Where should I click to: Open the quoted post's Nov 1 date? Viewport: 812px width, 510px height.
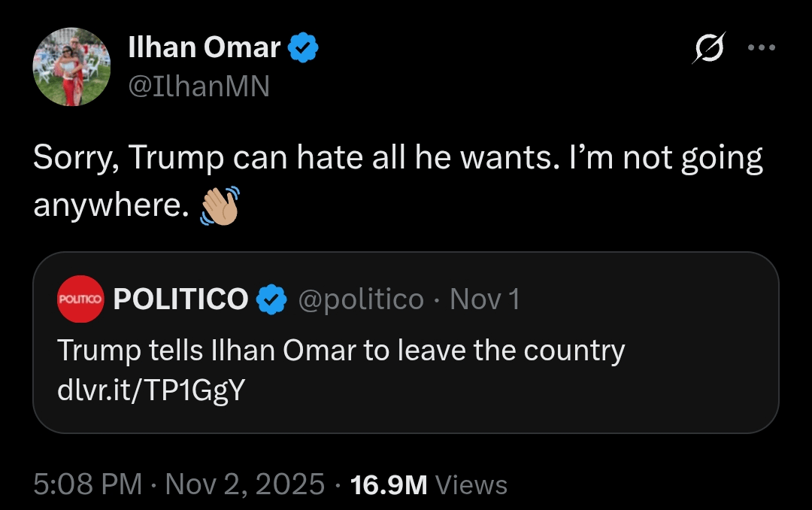(x=485, y=299)
